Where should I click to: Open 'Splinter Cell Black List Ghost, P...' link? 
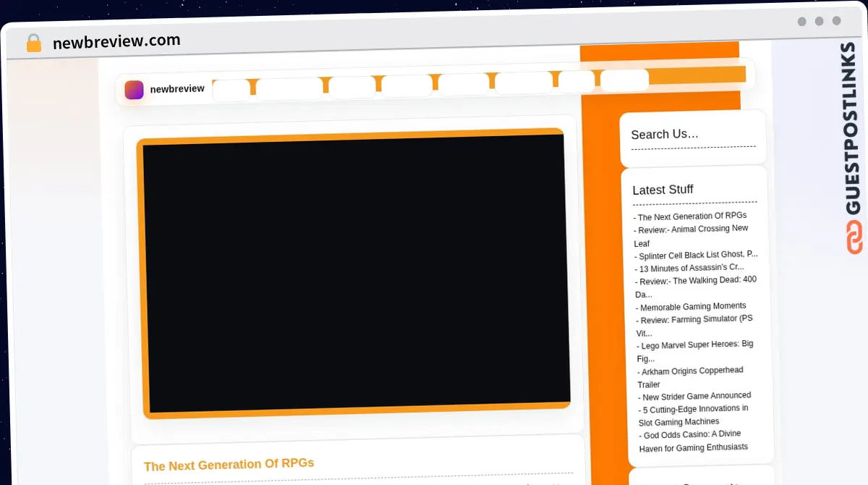[696, 255]
